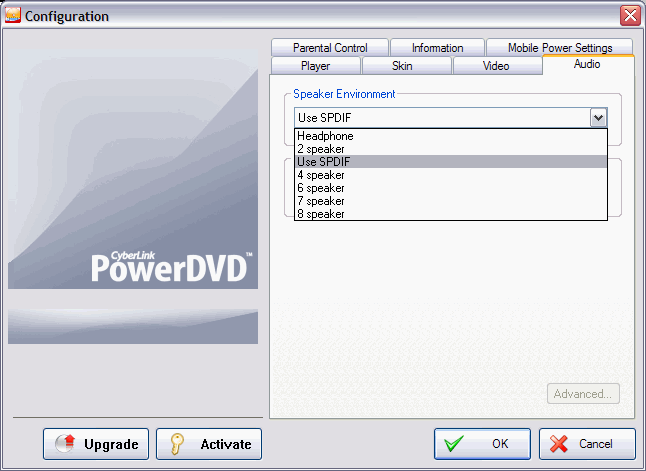The height and width of the screenshot is (471, 646).
Task: Collapse the Speaker Environment dropdown arrow
Action: (598, 118)
